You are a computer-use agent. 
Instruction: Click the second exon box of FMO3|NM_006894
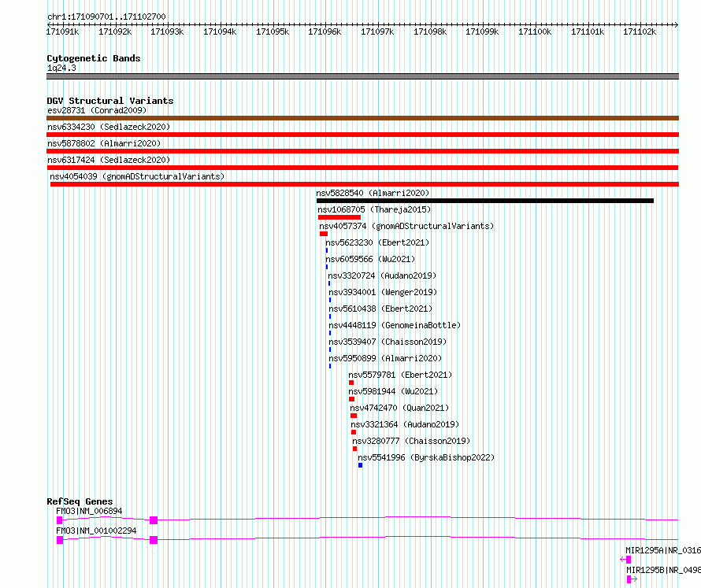click(154, 520)
